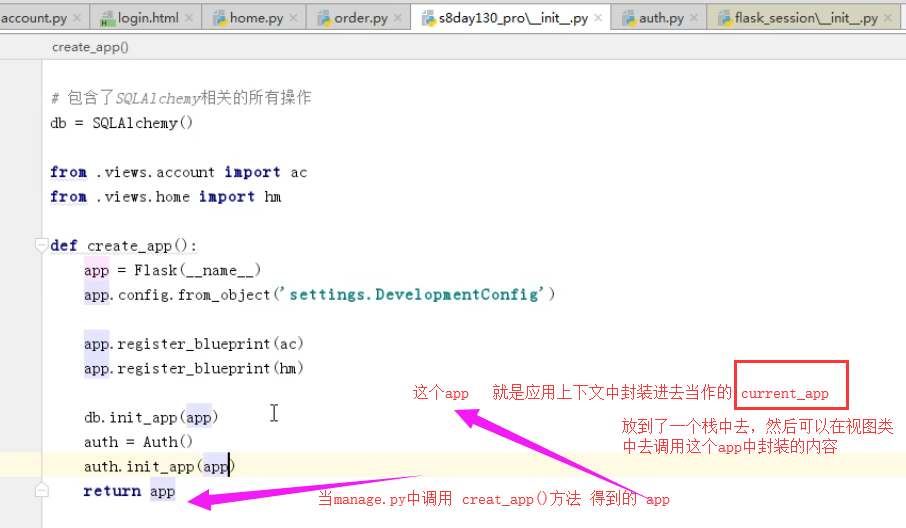Viewport: 906px width, 528px height.
Task: Close the account.py tab
Action: click(77, 18)
